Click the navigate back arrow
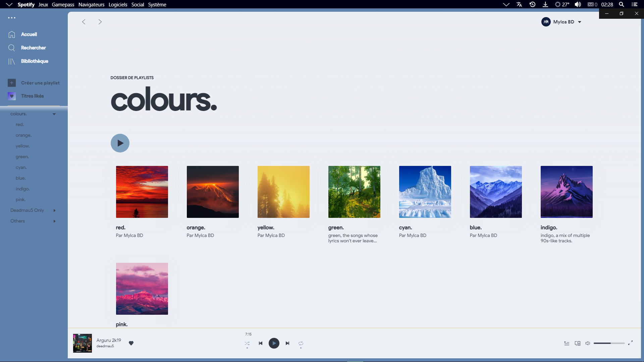 click(84, 21)
